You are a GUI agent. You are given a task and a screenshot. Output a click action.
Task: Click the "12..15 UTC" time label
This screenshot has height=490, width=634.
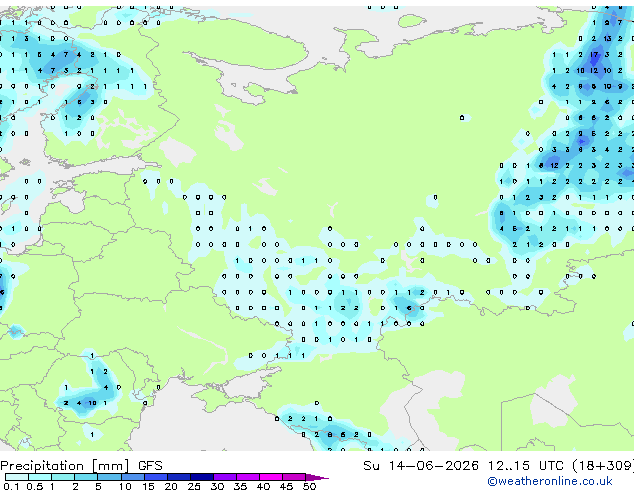(x=526, y=466)
